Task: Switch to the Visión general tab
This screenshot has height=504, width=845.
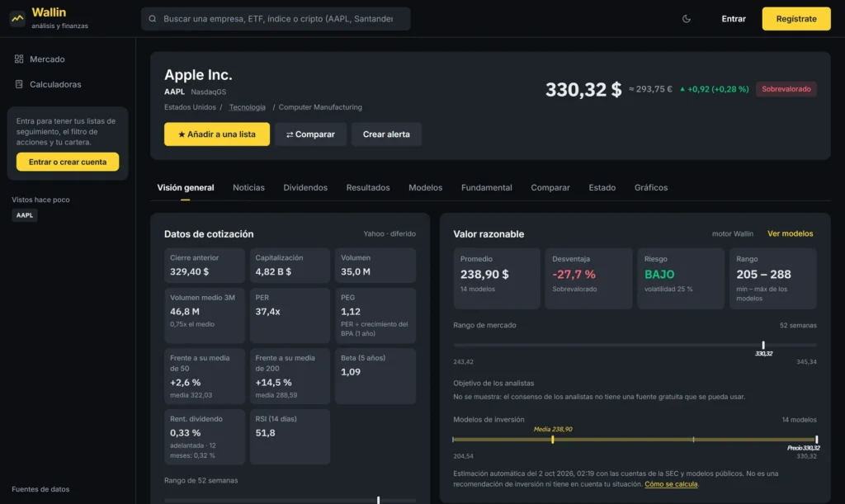Action: click(x=186, y=187)
